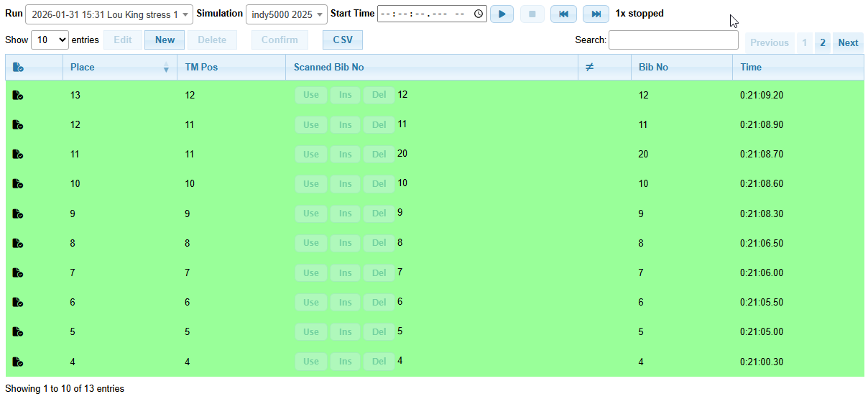The height and width of the screenshot is (399, 868).
Task: Stop the simulation with the stop button
Action: [x=532, y=14]
